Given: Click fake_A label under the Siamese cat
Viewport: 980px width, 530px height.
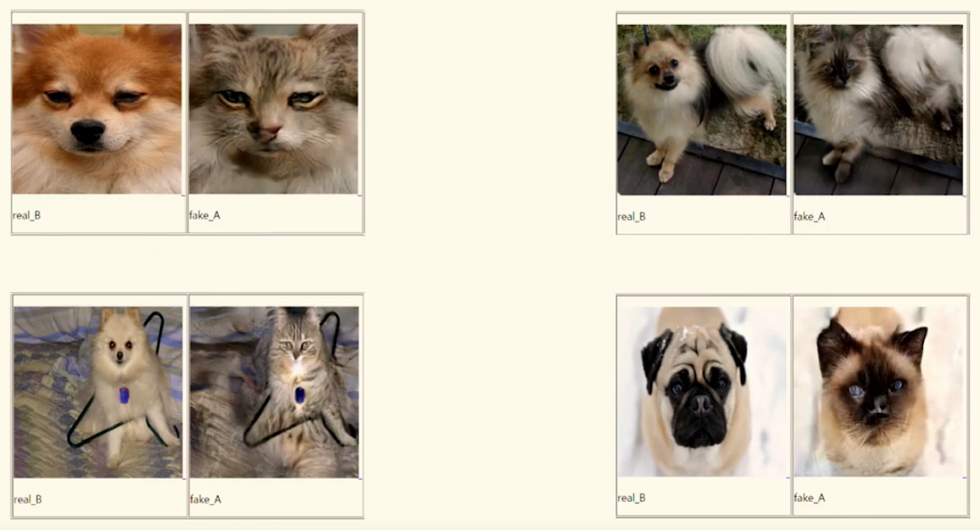Looking at the screenshot, I should (810, 498).
